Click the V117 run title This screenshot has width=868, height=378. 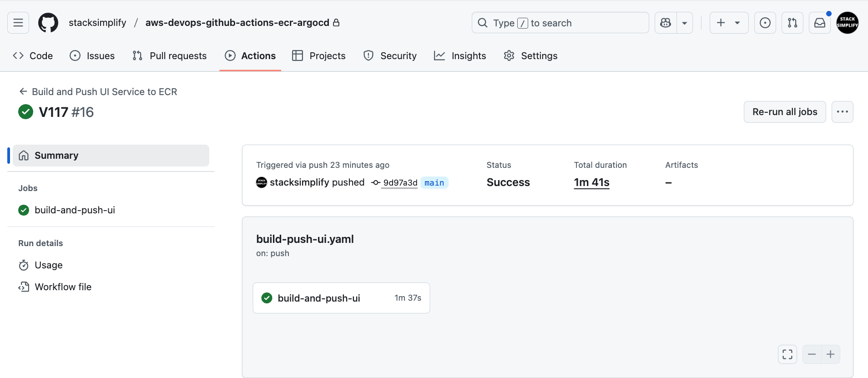point(53,112)
